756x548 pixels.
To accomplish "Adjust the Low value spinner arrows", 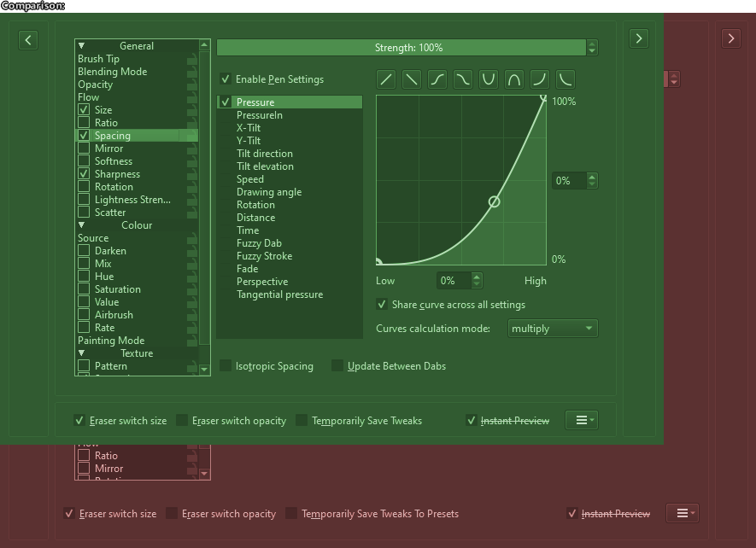I will [x=477, y=281].
